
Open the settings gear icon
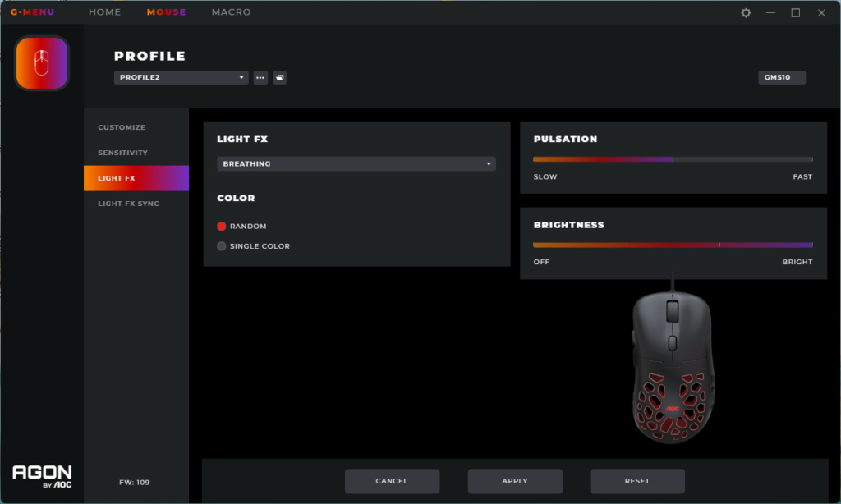(746, 13)
